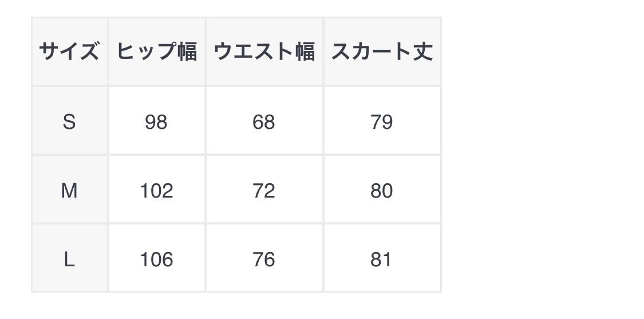Select the スカート丈 header cell
Viewport: 644px width, 319px height.
pos(382,52)
